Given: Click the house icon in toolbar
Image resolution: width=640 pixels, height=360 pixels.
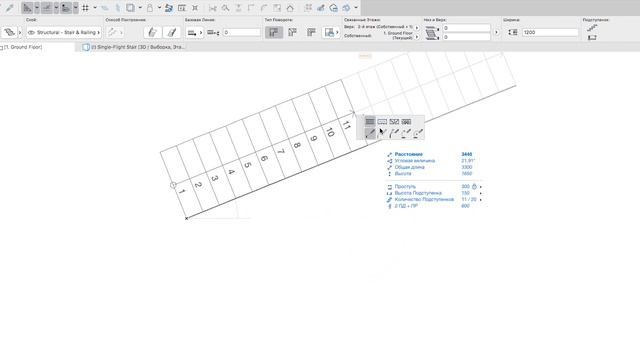Looking at the screenshot, I should click(x=290, y=8).
